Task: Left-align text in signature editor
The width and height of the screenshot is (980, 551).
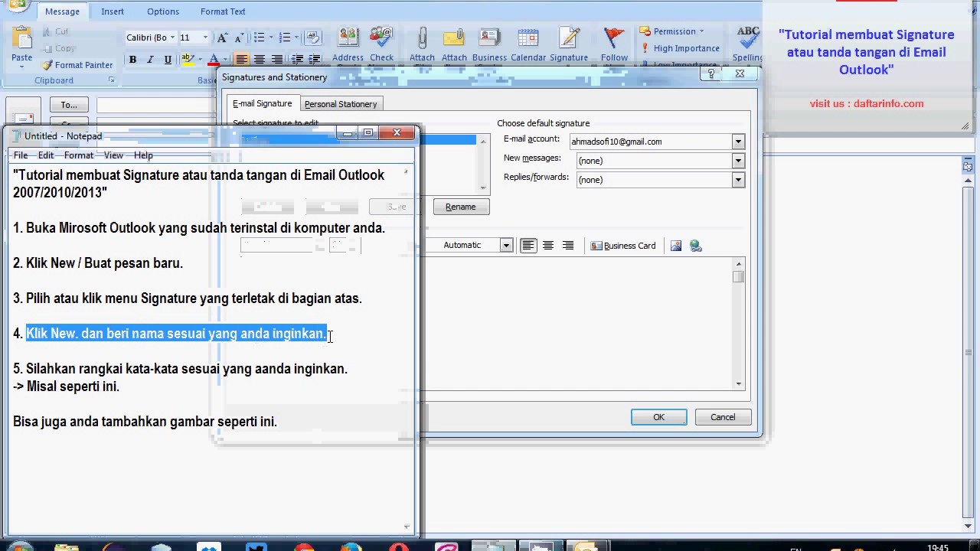Action: [x=528, y=246]
